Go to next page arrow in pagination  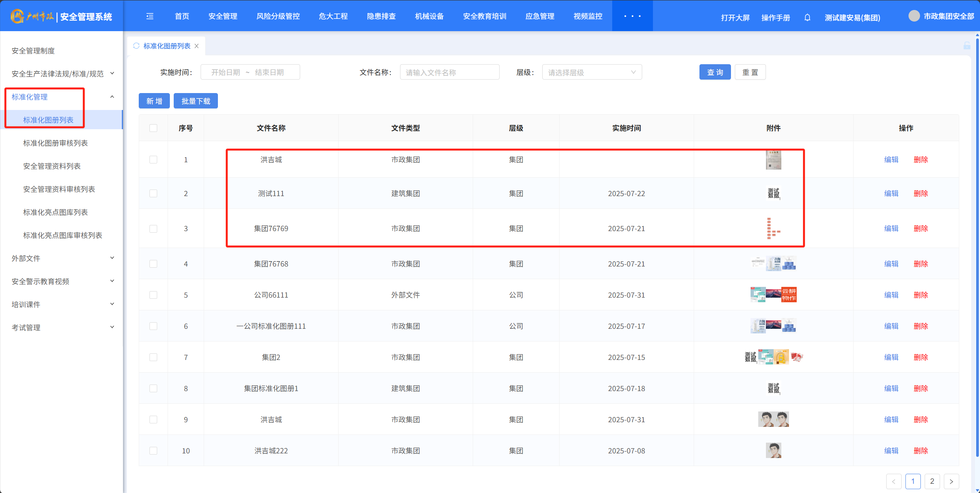pyautogui.click(x=951, y=481)
